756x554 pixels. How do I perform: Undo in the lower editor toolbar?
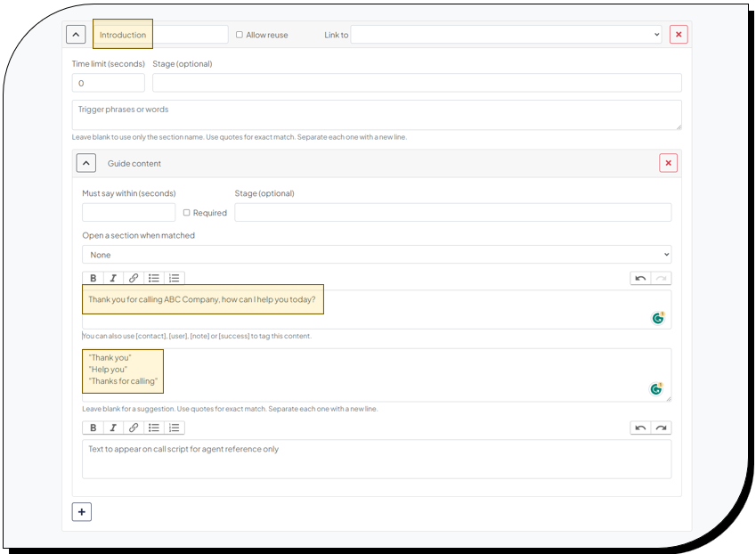point(640,428)
